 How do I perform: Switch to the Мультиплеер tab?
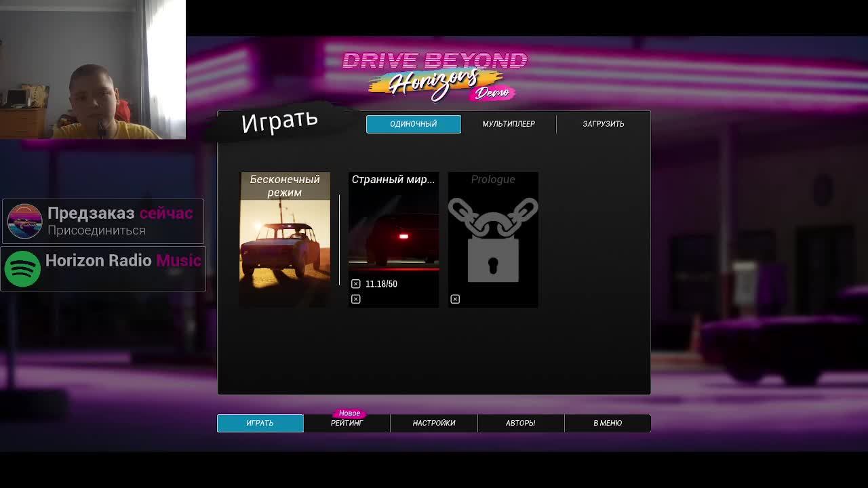pyautogui.click(x=509, y=124)
